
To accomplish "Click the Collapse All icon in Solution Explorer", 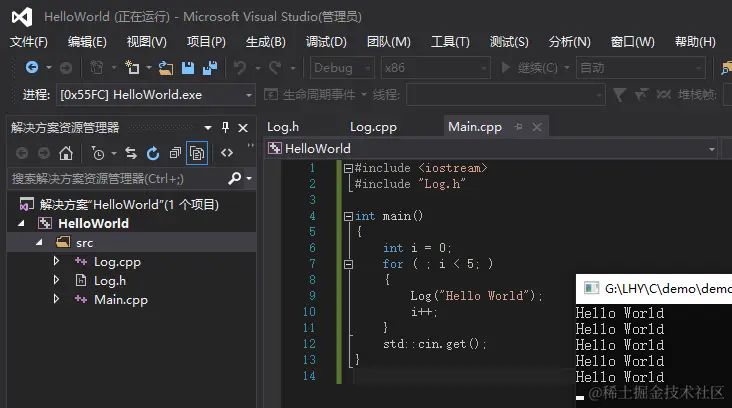I will pos(175,153).
